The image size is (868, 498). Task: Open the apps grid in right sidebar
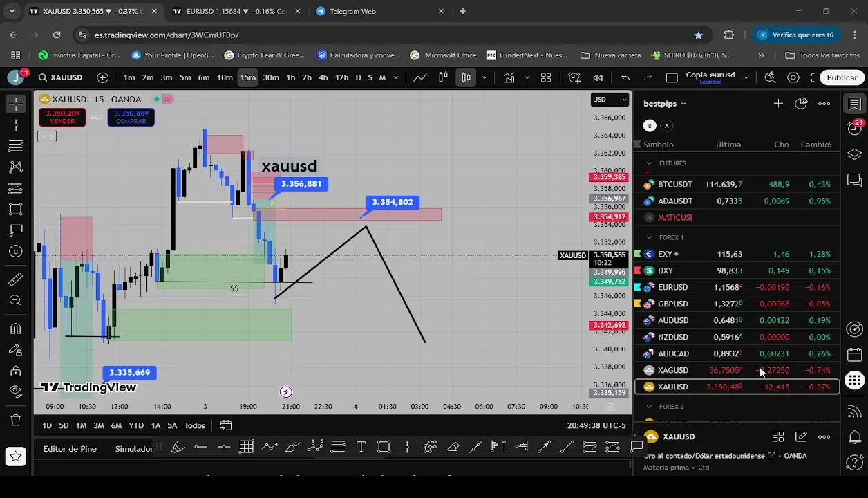point(855,380)
